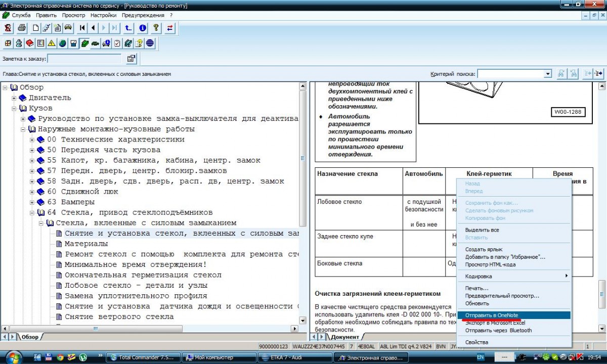Open help with the yellow question mark icon
607x364 pixels.
pos(156,28)
